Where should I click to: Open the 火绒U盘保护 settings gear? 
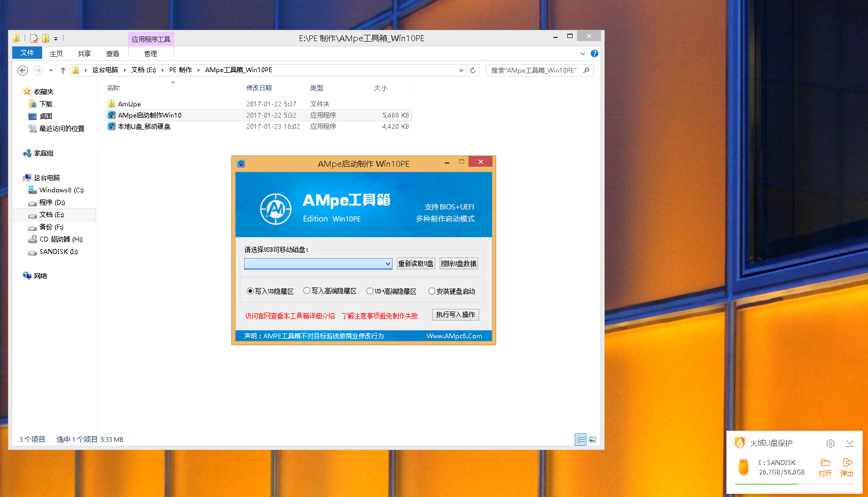click(831, 444)
